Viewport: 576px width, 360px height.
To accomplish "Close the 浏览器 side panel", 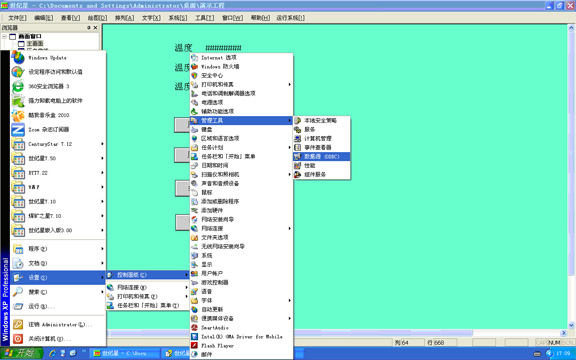I will 96,28.
